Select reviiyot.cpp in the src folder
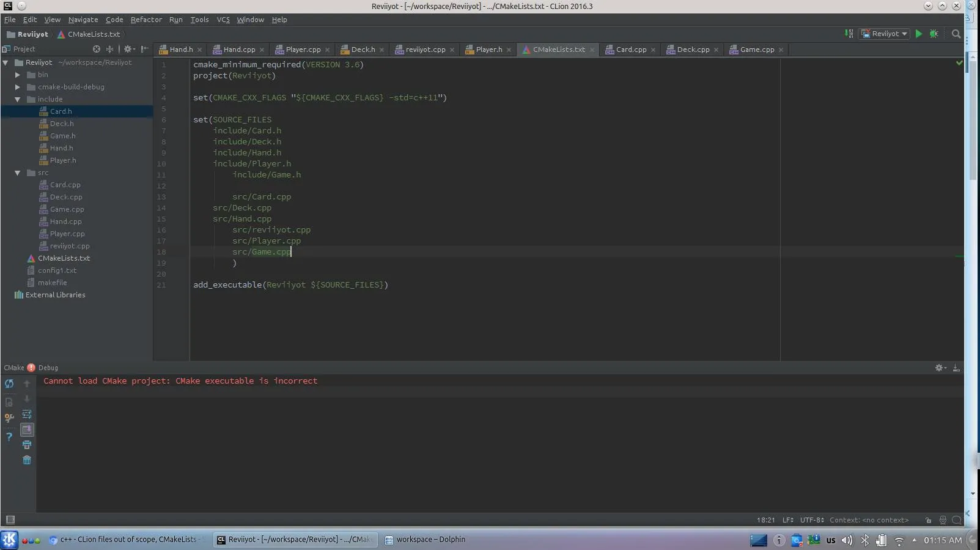980x550 pixels. click(70, 246)
